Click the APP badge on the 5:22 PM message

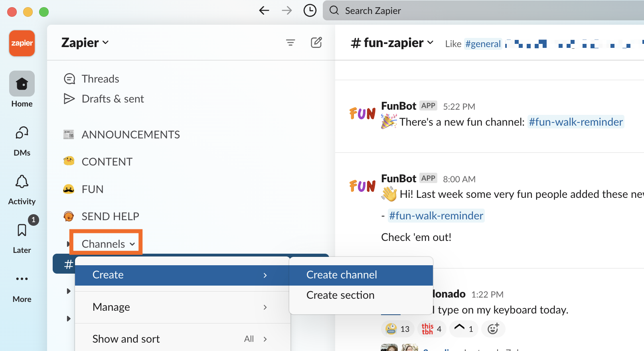[x=428, y=106]
